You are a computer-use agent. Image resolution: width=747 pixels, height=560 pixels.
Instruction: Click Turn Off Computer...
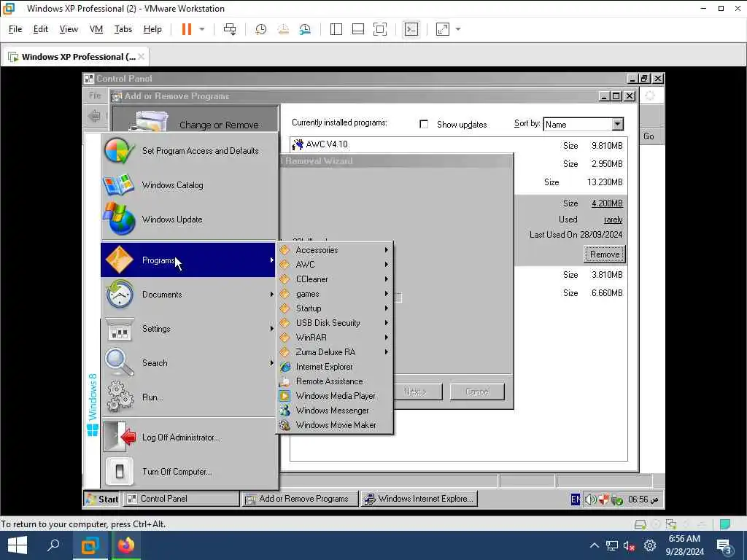188,472
